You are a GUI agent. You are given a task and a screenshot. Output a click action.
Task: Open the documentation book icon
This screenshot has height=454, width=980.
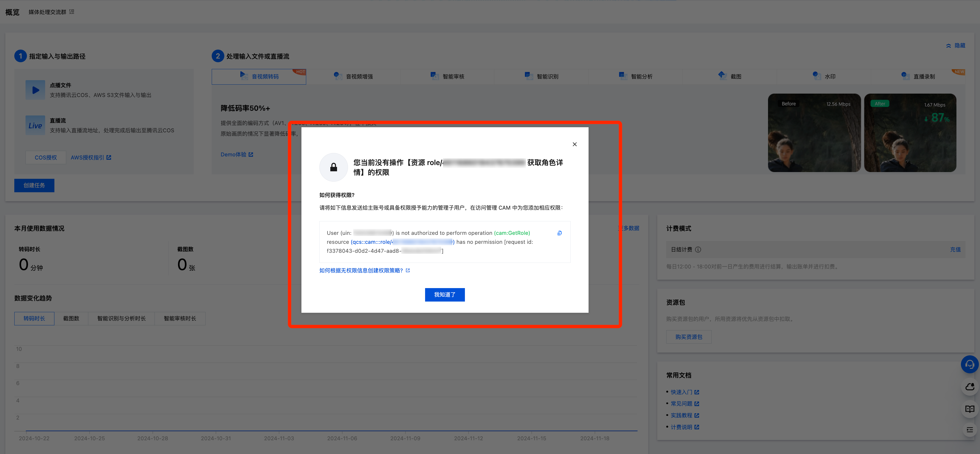969,409
